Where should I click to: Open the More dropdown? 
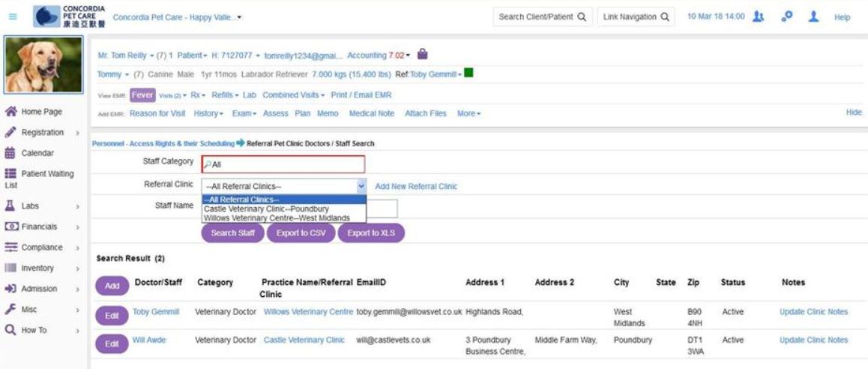[x=469, y=113]
